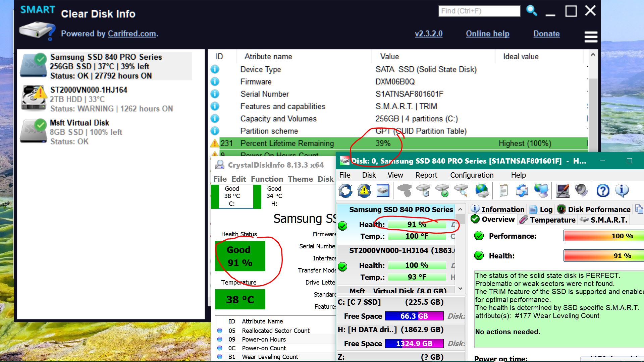Open the View menu in Hard Disk Sentinel
Viewport: 644px width, 362px height.
coord(395,175)
